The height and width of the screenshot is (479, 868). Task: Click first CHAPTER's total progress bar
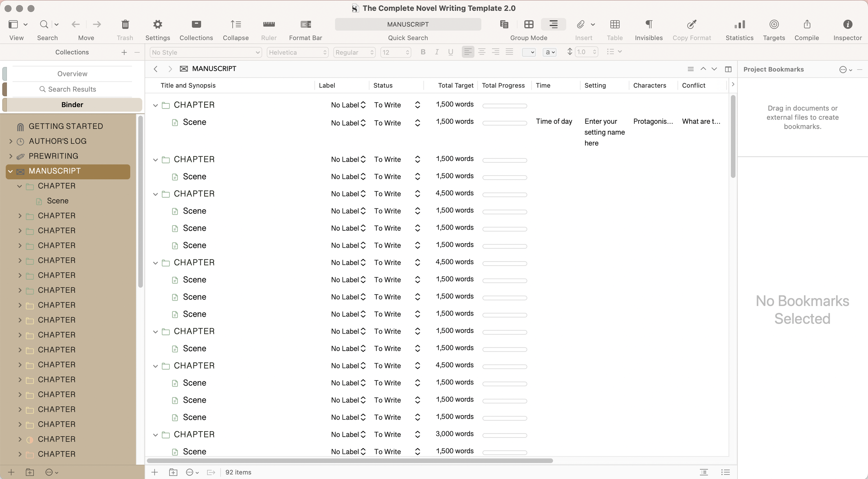(x=504, y=106)
